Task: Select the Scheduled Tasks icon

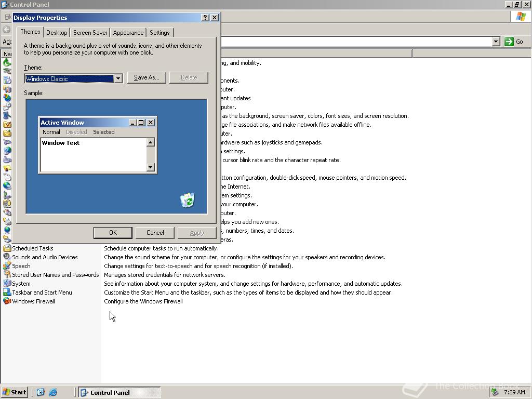Action: pyautogui.click(x=7, y=248)
